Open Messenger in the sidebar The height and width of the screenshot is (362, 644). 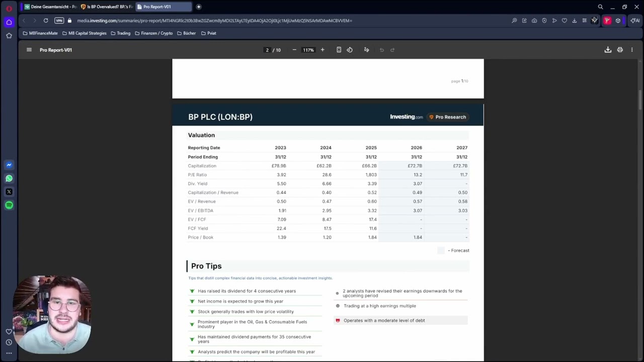9,165
